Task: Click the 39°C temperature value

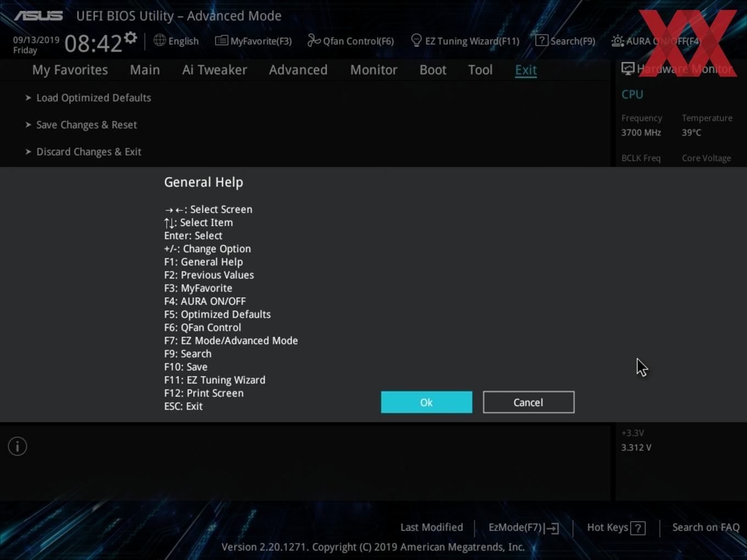Action: pos(692,132)
